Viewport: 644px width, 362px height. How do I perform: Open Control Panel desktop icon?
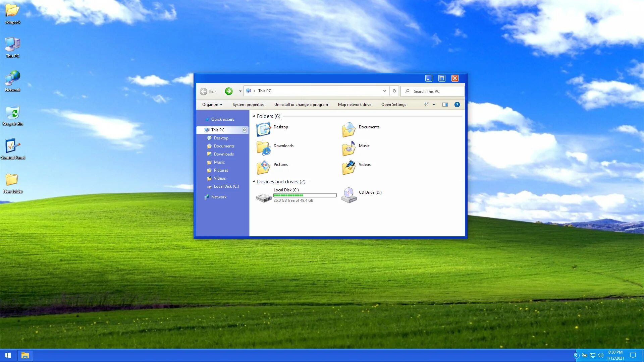tap(13, 146)
